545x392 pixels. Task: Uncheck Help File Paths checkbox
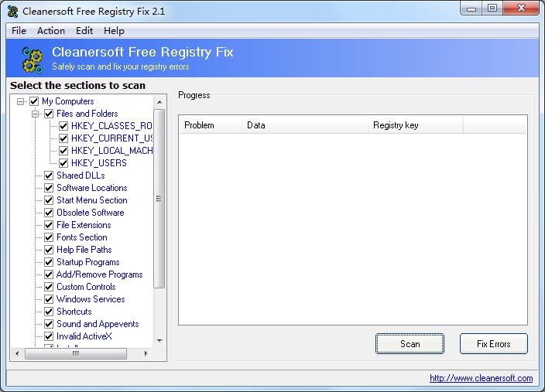click(x=49, y=250)
